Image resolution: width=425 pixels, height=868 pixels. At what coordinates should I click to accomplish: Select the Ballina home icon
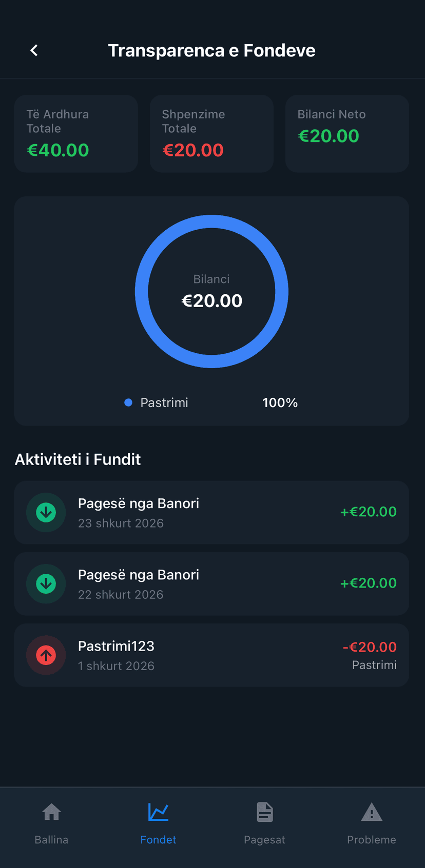click(x=51, y=813)
